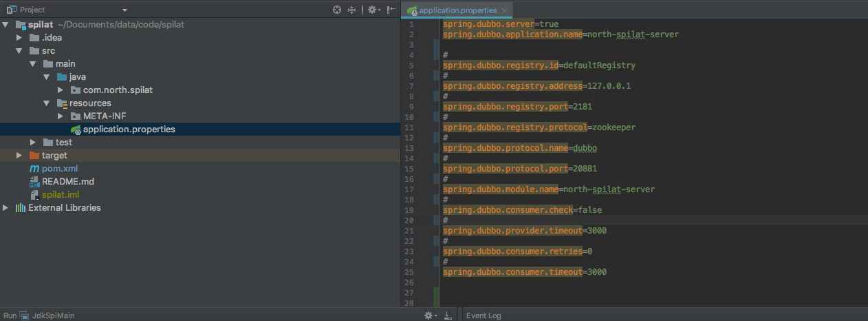The width and height of the screenshot is (868, 321).
Task: Click spring.dubbo.module.name key
Action: pos(501,189)
